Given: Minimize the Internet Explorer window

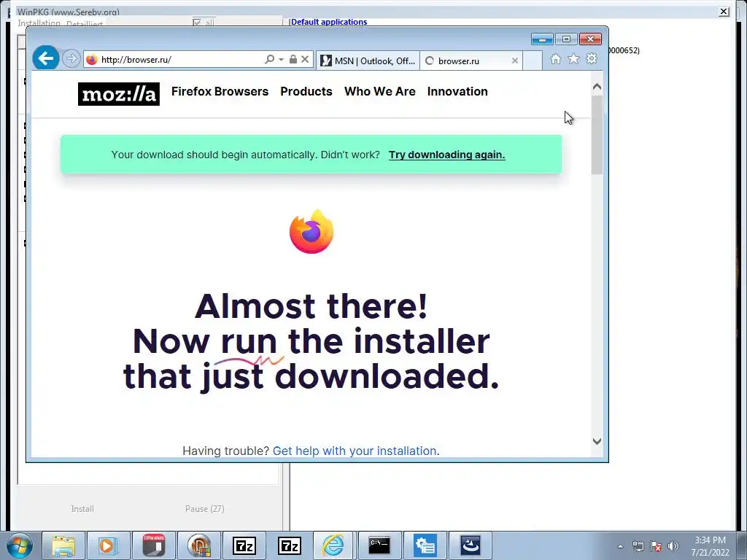Looking at the screenshot, I should click(x=542, y=39).
